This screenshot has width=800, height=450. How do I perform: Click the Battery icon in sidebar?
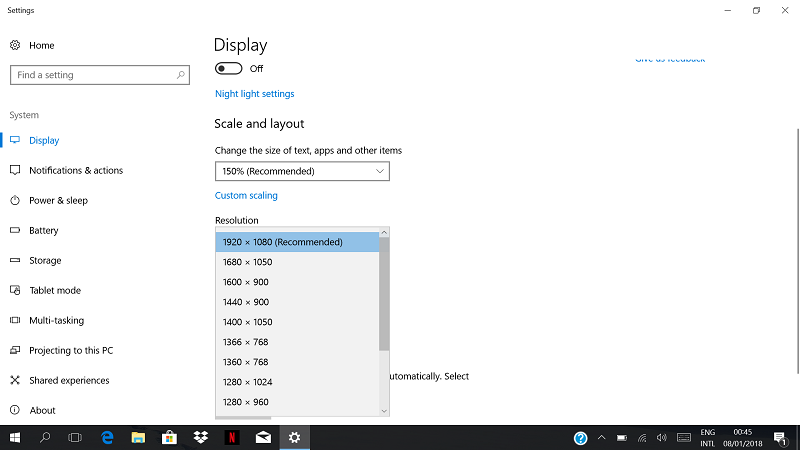(15, 230)
